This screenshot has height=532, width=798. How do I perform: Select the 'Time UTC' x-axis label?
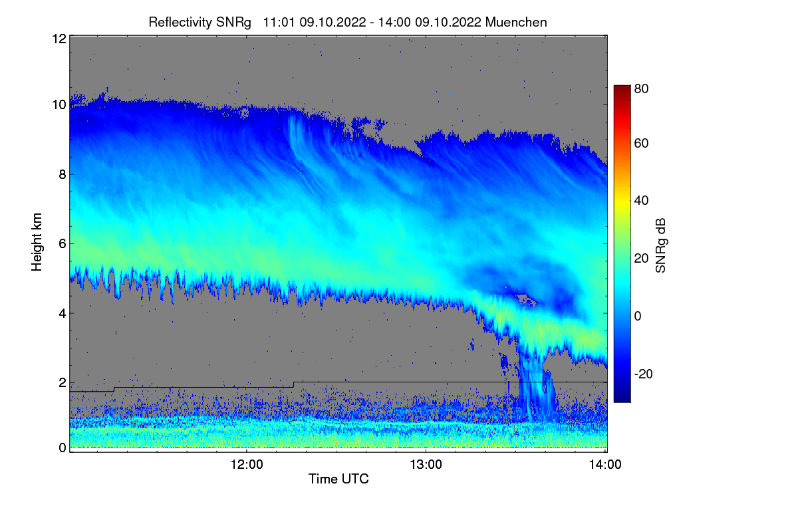(338, 479)
